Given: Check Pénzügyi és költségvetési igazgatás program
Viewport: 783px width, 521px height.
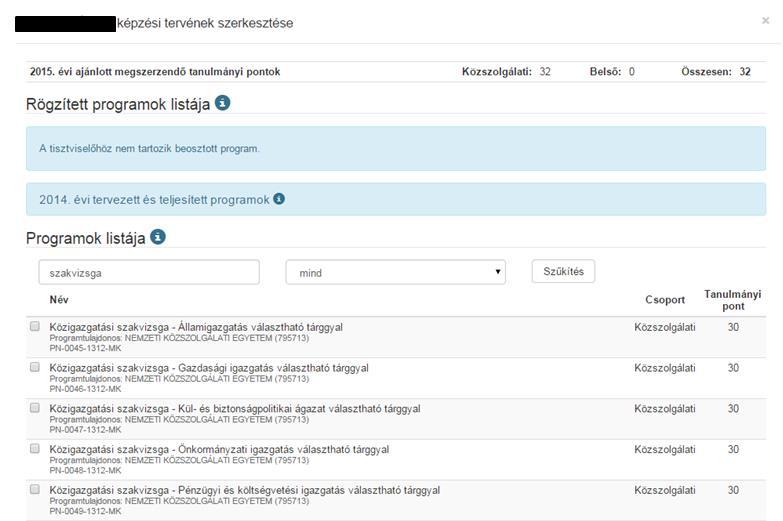Looking at the screenshot, I should tap(34, 489).
